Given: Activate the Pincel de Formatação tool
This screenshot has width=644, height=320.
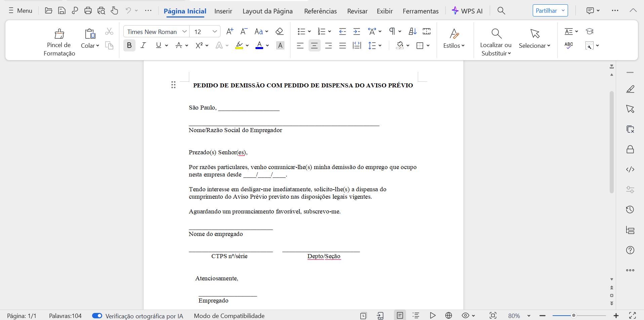Looking at the screenshot, I should (x=59, y=40).
